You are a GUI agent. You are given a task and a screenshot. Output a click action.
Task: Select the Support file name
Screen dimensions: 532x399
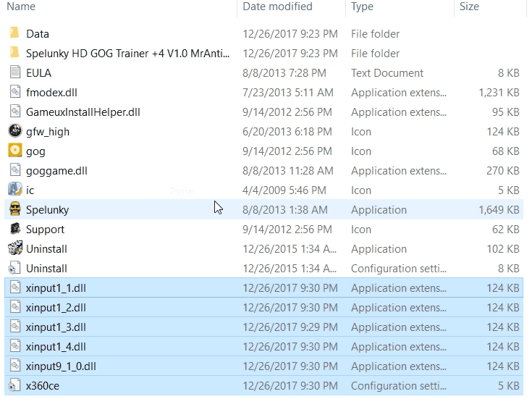pyautogui.click(x=45, y=230)
